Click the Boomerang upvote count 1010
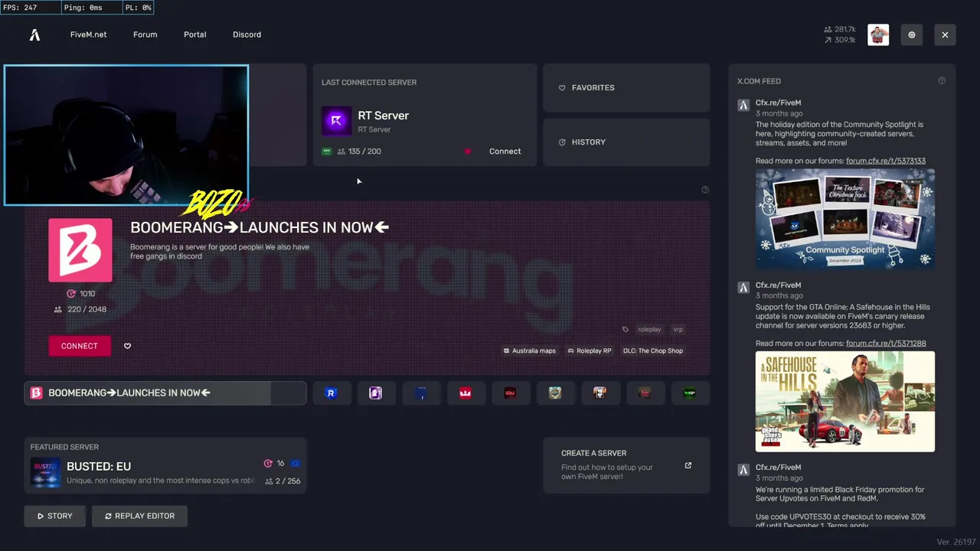This screenshot has height=551, width=980. click(x=81, y=294)
